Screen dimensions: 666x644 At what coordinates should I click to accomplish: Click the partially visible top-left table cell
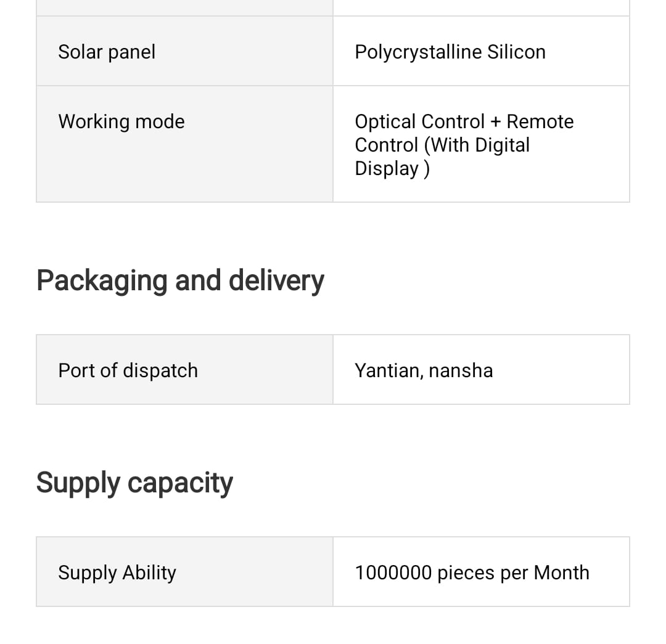(x=184, y=7)
